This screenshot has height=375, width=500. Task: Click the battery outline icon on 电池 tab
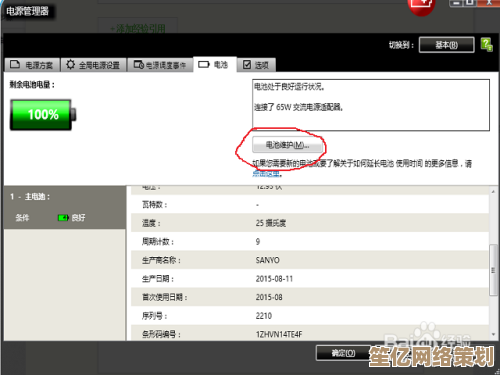point(204,64)
